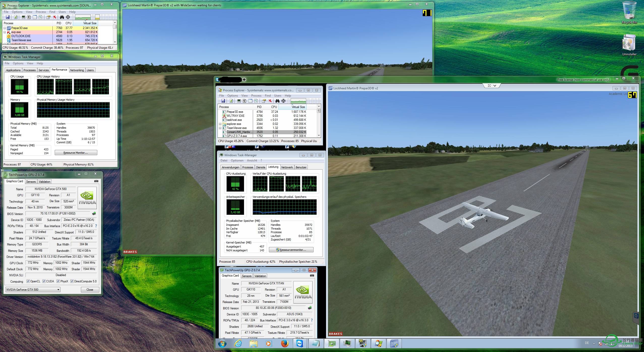Click Close button in GTX 580 GPU-Z
The width and height of the screenshot is (644, 352).
coord(90,290)
